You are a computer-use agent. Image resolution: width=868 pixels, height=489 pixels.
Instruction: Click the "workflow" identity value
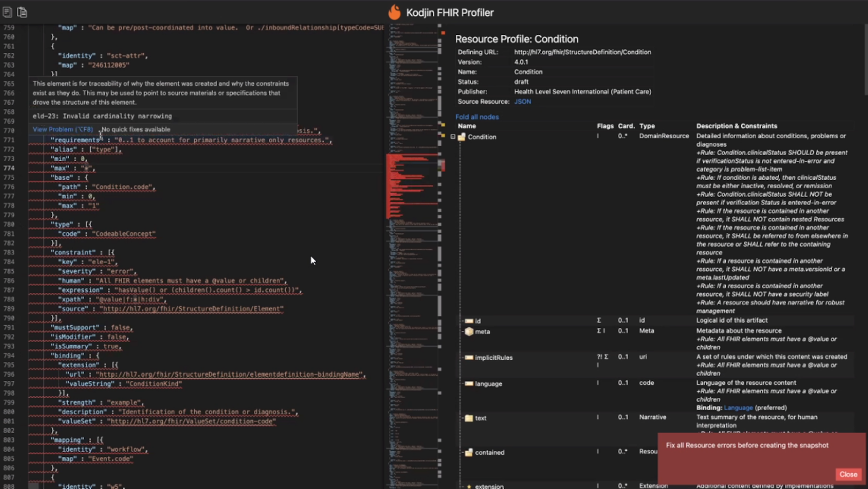tap(127, 449)
